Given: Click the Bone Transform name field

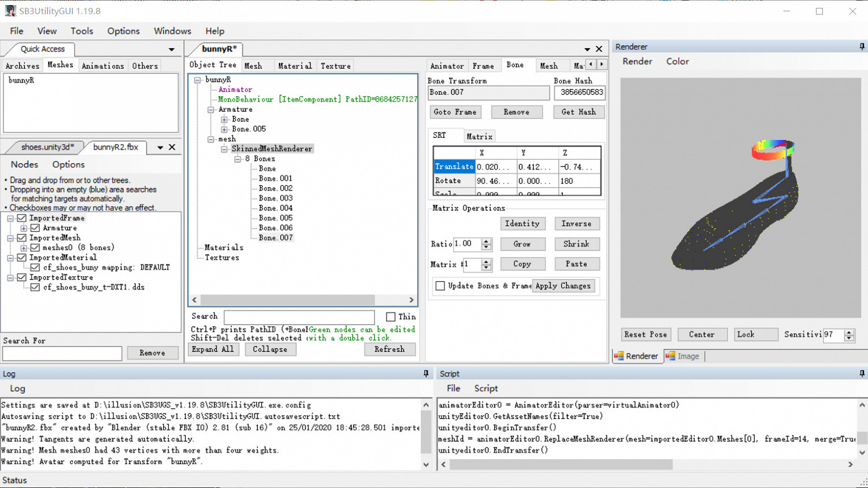Looking at the screenshot, I should click(x=488, y=93).
